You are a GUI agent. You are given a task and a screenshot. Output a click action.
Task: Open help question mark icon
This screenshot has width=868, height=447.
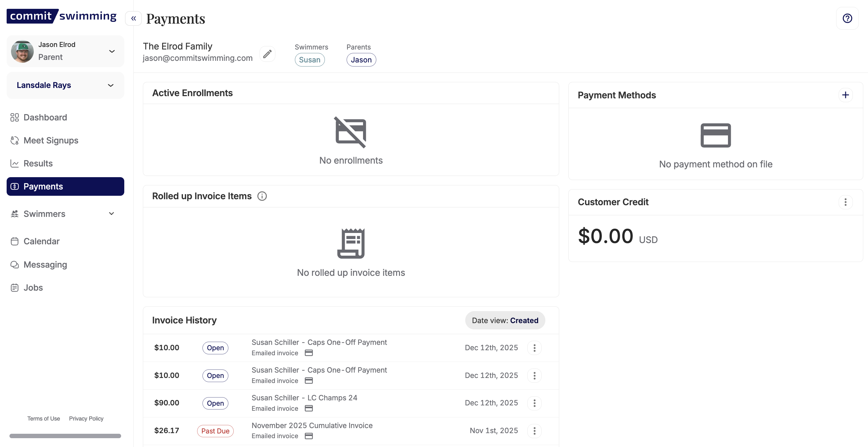(x=847, y=18)
